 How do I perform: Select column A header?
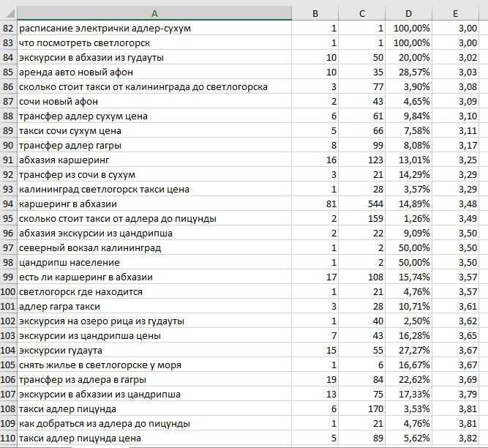coord(154,13)
